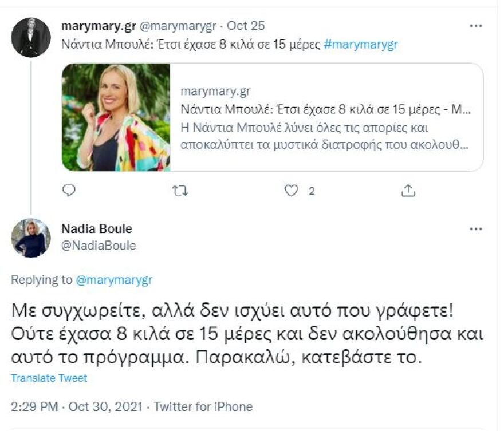Screen dimensions: 504x431
Task: Click Nadia Boule's display name
Action: (97, 228)
